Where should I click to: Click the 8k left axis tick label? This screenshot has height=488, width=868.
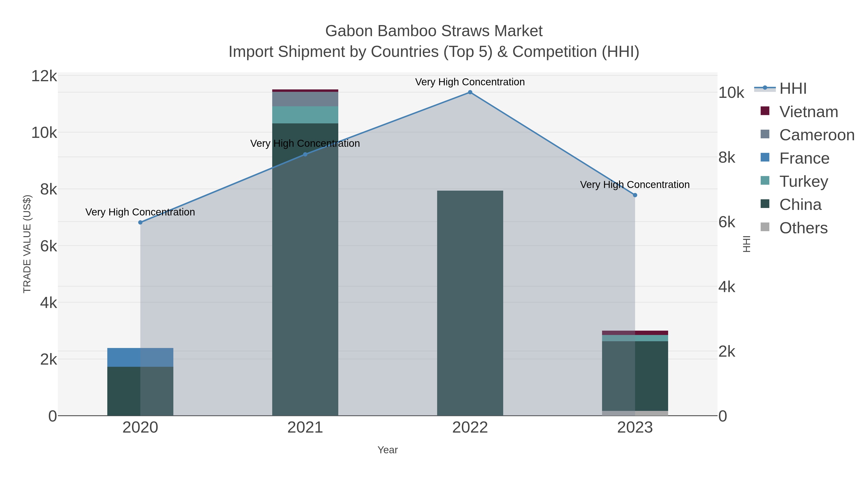point(48,189)
